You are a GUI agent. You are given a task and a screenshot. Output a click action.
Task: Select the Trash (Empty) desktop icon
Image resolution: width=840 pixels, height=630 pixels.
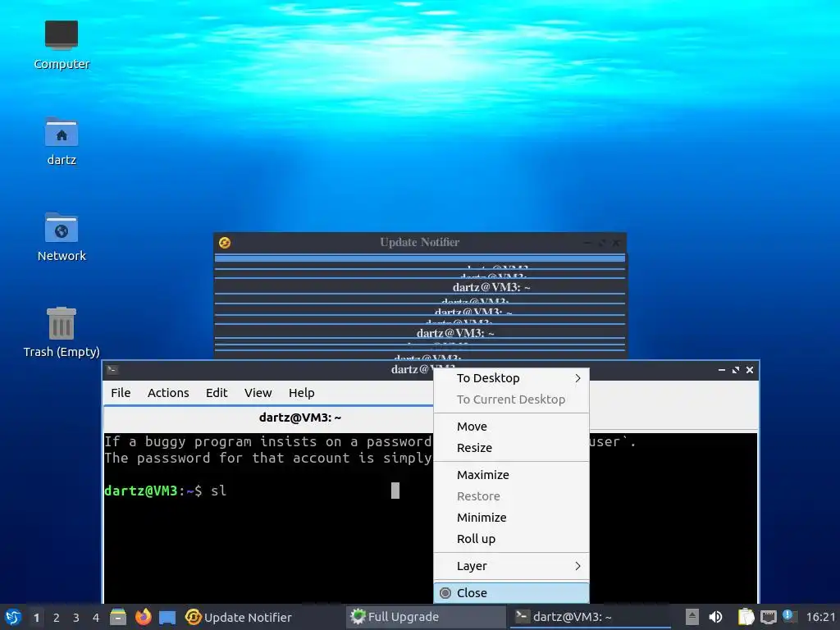62,332
